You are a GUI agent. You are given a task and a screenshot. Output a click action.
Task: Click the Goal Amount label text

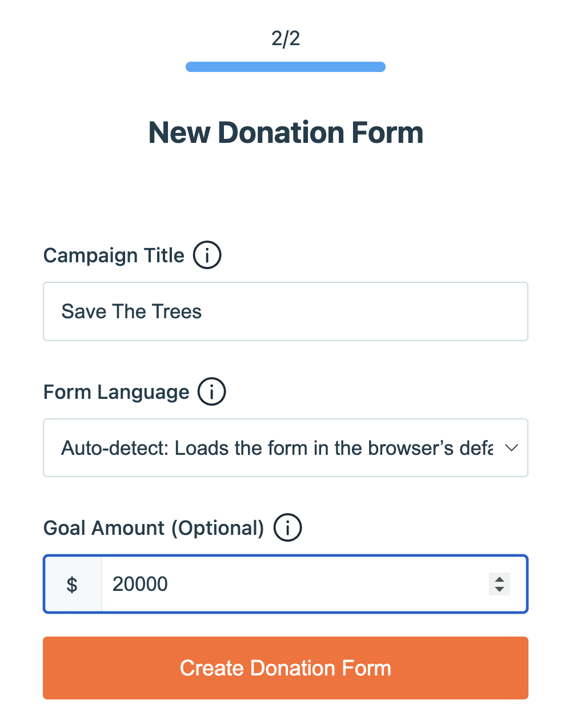pos(104,528)
